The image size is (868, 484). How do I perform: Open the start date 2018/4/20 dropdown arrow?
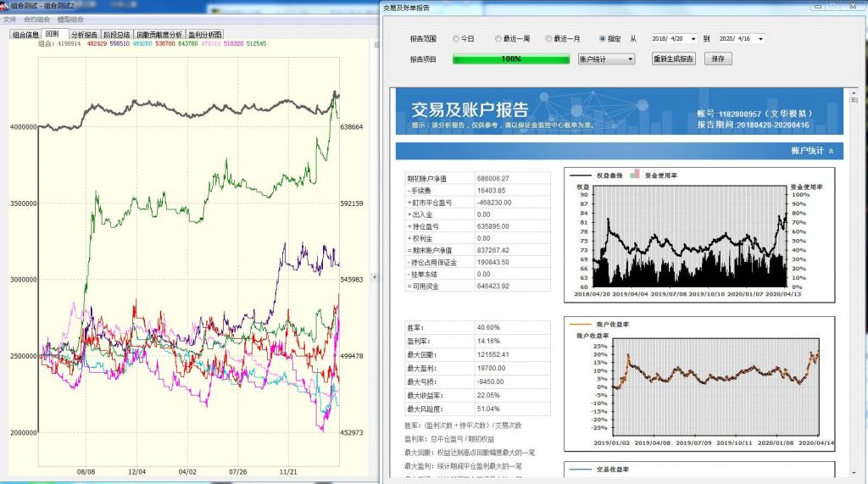click(693, 39)
